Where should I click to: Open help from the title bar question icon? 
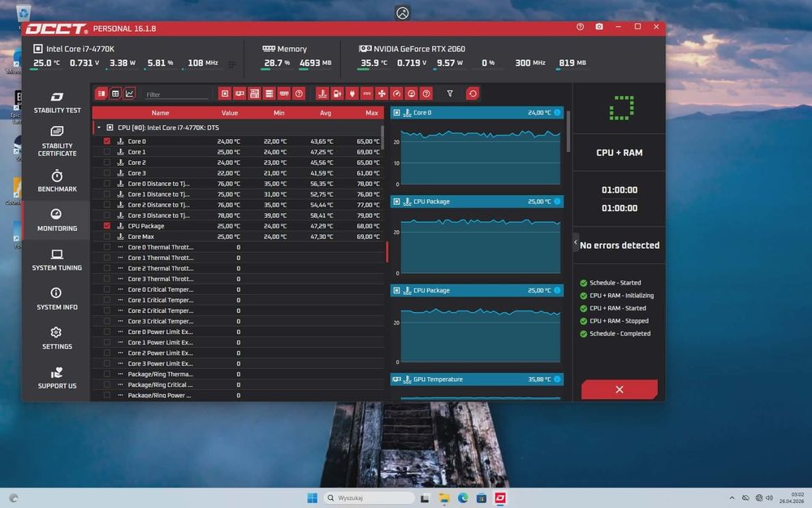[x=580, y=27]
